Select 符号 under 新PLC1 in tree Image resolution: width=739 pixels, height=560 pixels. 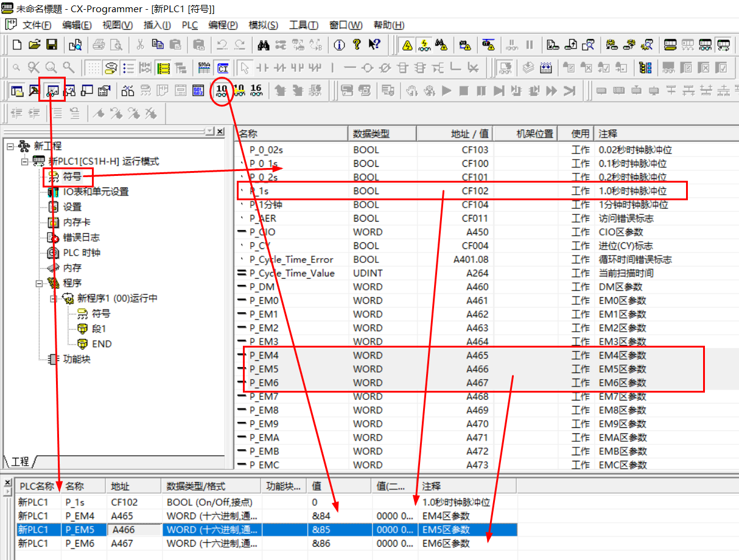tap(72, 177)
